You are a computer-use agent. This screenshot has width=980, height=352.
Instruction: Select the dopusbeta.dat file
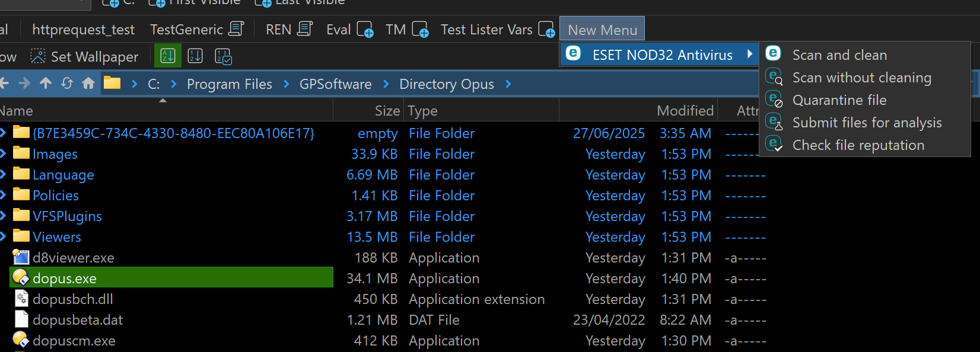pos(78,320)
